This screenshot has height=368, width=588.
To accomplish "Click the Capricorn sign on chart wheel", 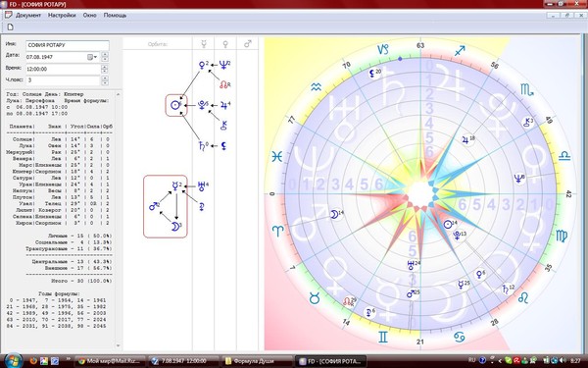I will point(383,49).
